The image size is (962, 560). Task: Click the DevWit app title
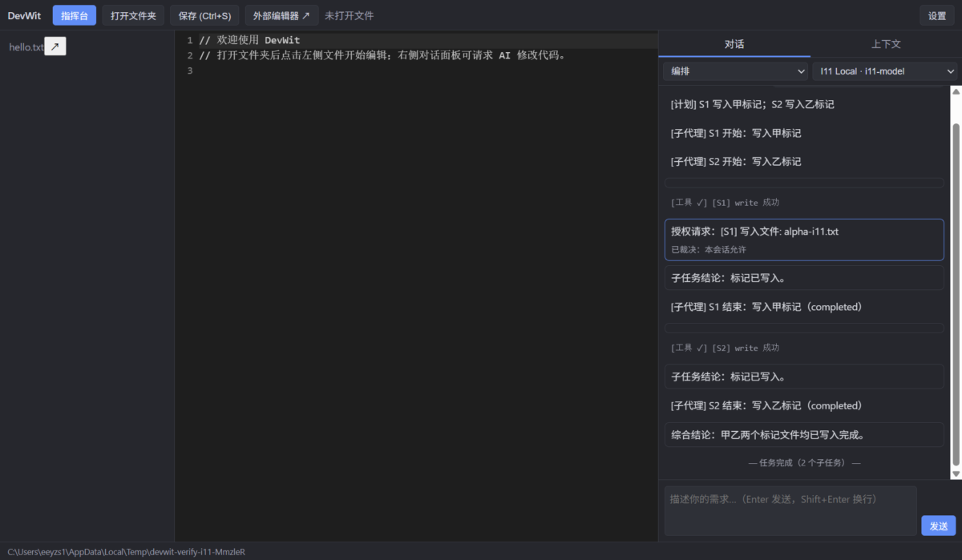pos(24,15)
